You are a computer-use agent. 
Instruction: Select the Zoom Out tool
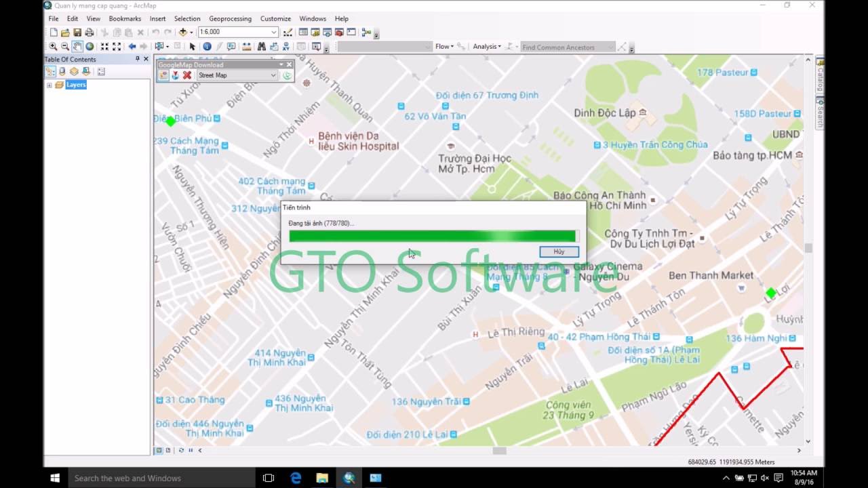pos(65,46)
